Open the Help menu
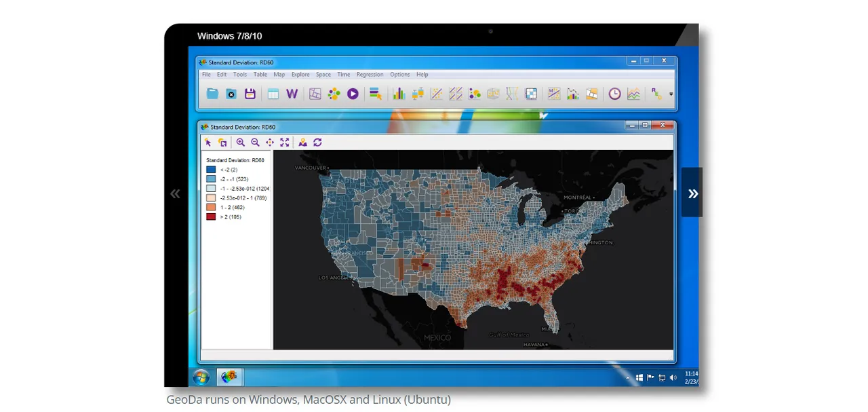This screenshot has height=412, width=868. [422, 75]
